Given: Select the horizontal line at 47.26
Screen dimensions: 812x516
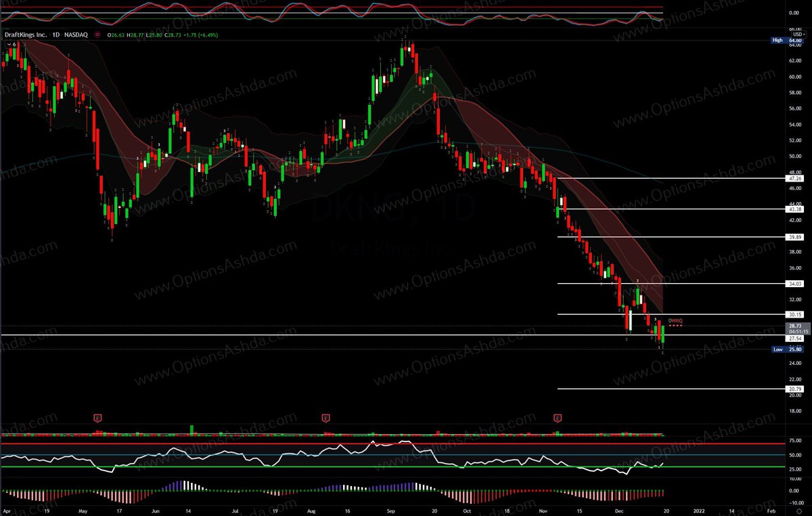Looking at the screenshot, I should pyautogui.click(x=671, y=178).
